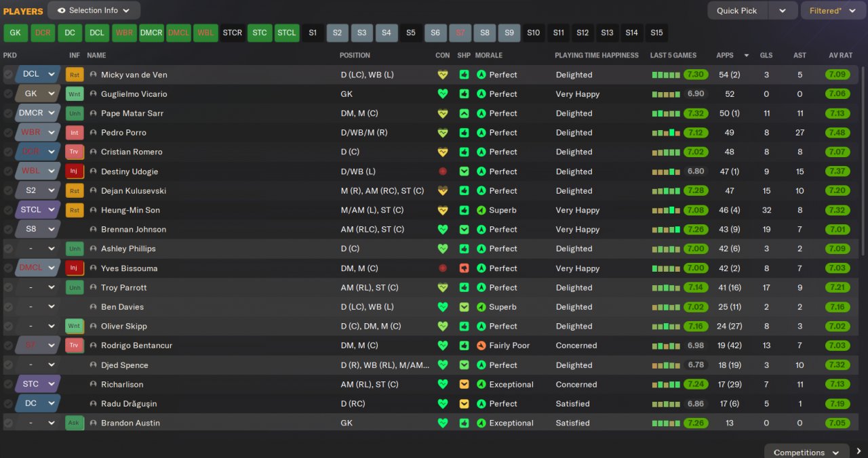Expand the Quick Pick arrow dropdown
Image resolution: width=868 pixels, height=458 pixels.
(783, 10)
